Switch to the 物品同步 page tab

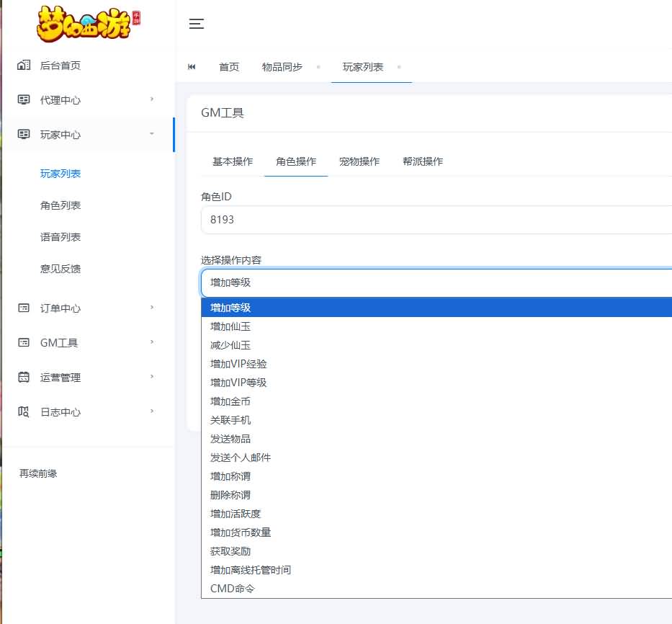tap(282, 67)
